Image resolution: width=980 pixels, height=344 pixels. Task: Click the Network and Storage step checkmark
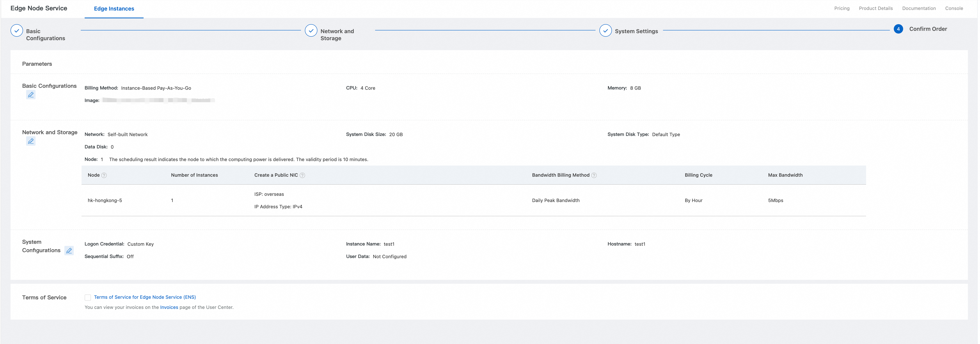pos(311,31)
